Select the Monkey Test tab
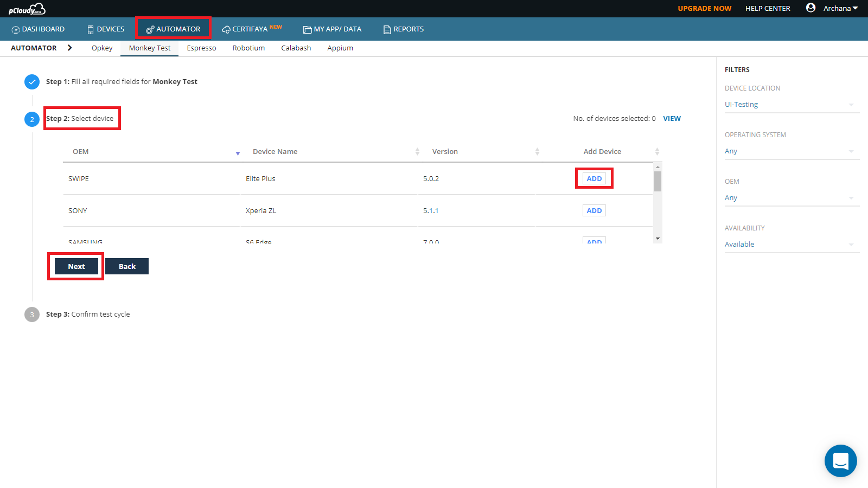 150,48
